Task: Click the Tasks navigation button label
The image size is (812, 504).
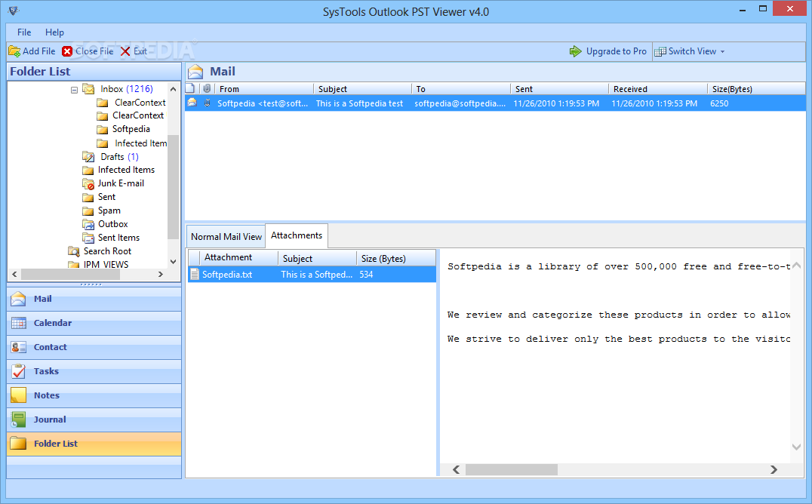Action: pyautogui.click(x=46, y=371)
